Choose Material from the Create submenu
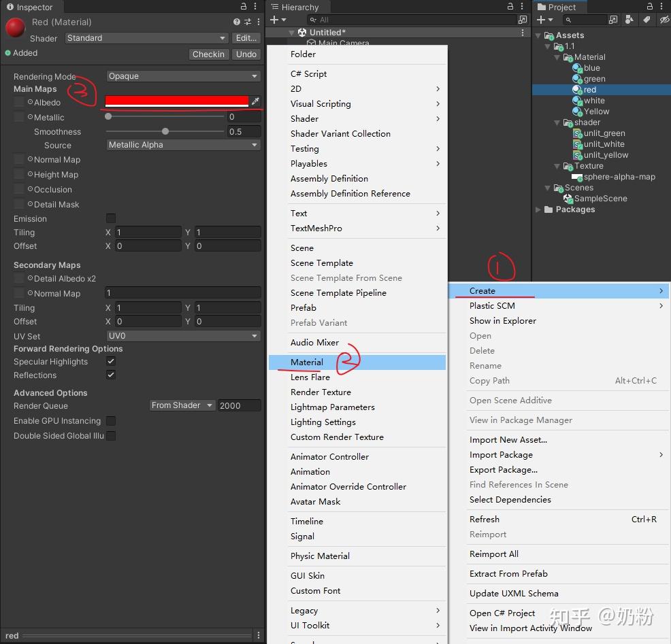Screen dimensions: 671x644 [306, 362]
